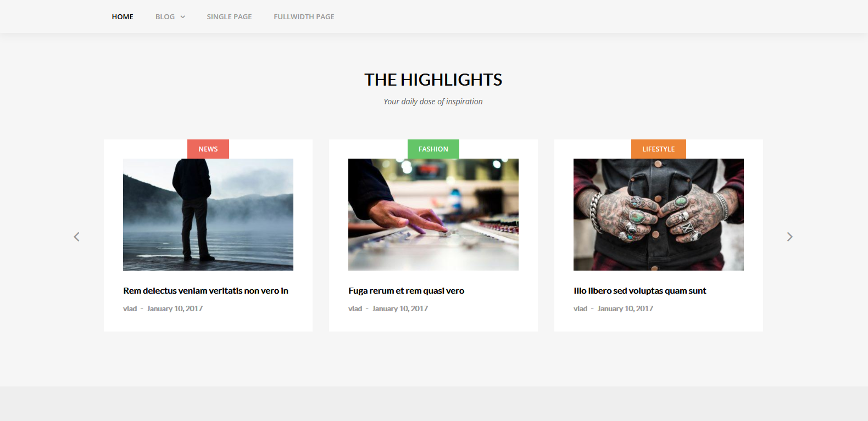Open the Home menu item
This screenshot has width=868, height=421.
click(123, 17)
